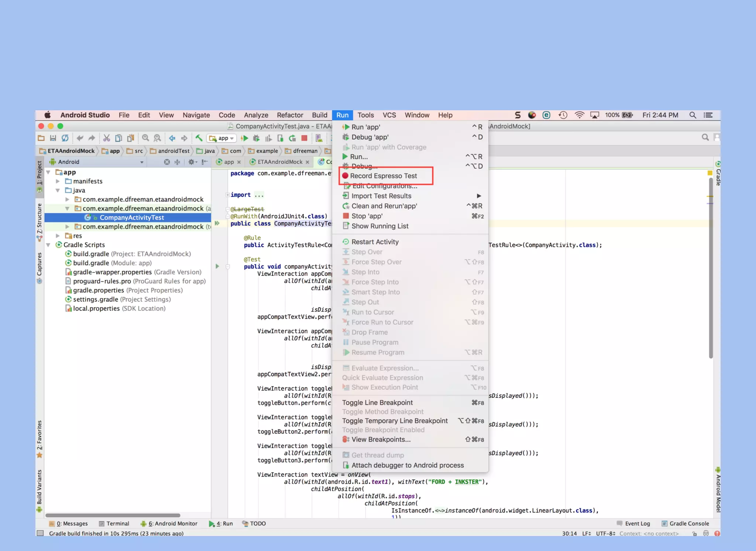Click the Scroll from Source target icon
This screenshot has height=551, width=756.
coord(167,162)
